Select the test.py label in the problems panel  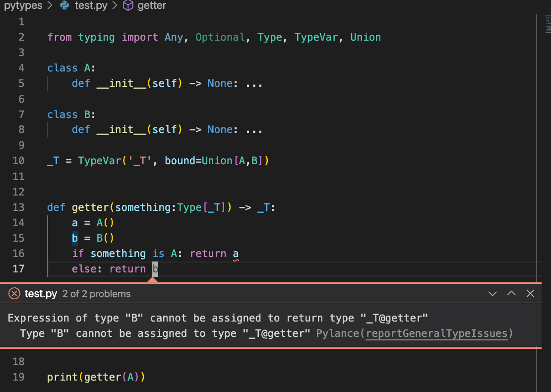(42, 293)
